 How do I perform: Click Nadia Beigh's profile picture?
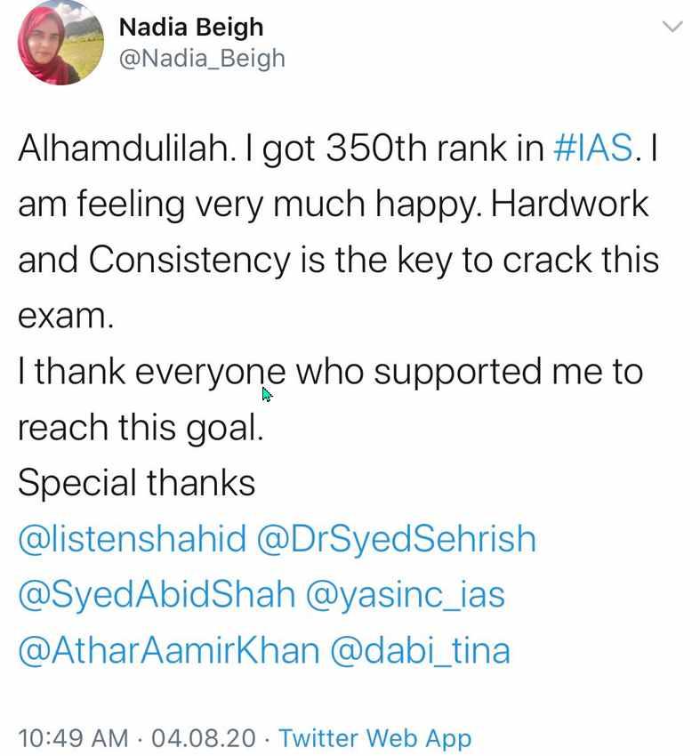pyautogui.click(x=61, y=42)
